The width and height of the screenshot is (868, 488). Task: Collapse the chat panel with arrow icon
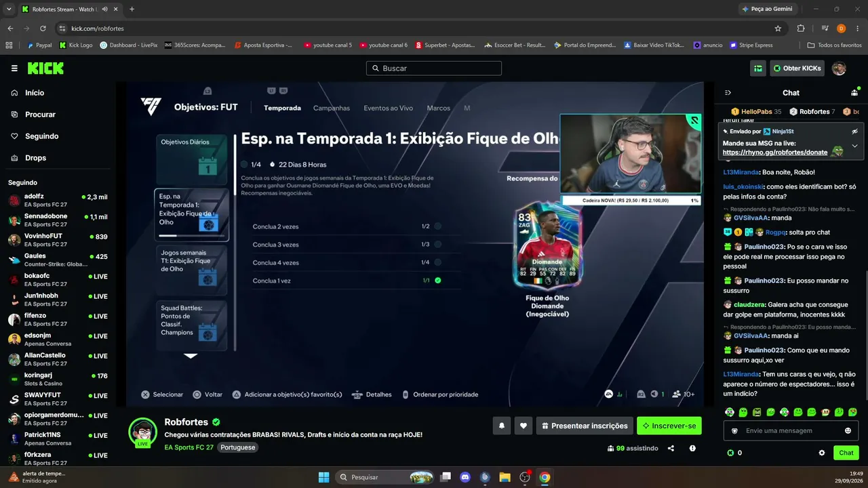click(x=728, y=93)
